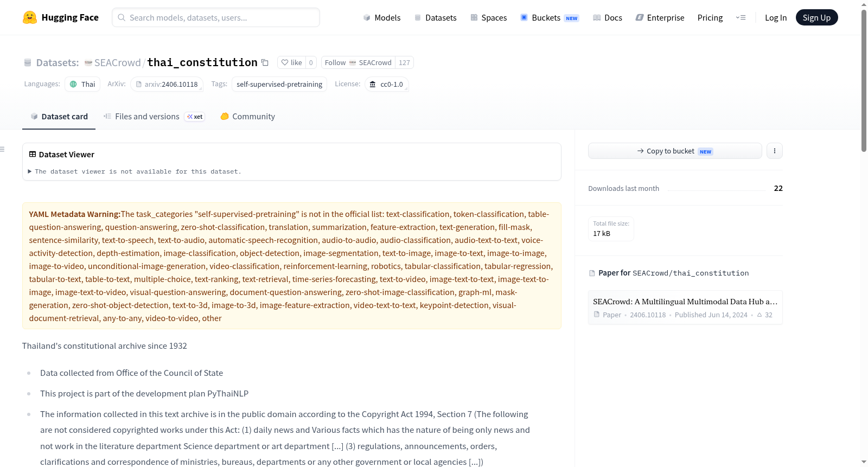Focus the search models and datasets field
This screenshot has height=467, width=868.
click(216, 17)
